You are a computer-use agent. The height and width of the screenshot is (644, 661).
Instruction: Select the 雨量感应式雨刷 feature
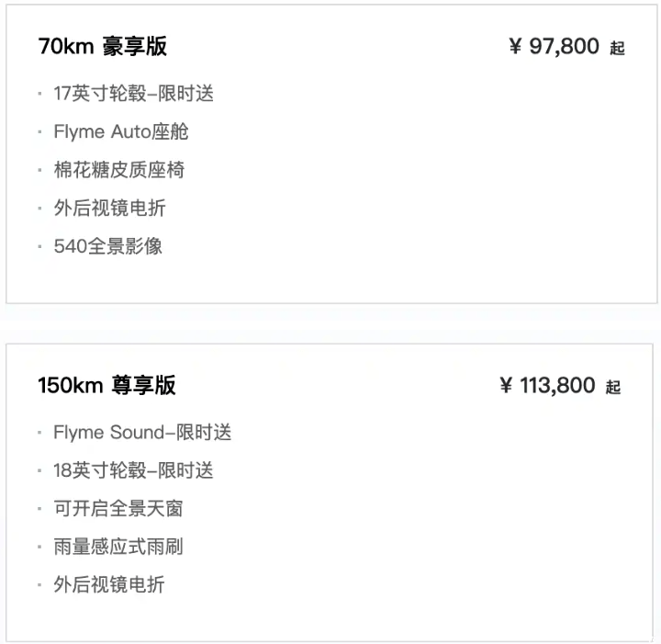[x=118, y=547]
